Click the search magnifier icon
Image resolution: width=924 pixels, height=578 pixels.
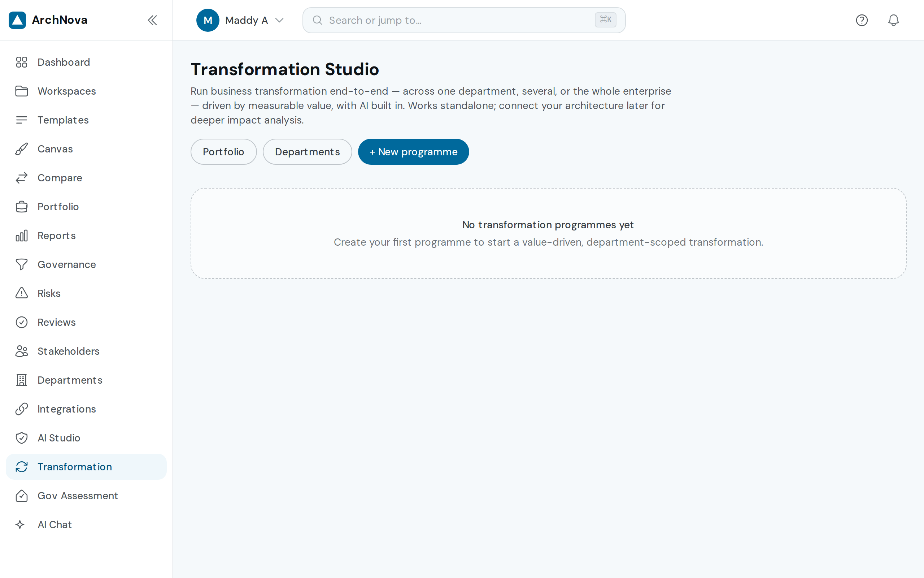[x=317, y=20]
